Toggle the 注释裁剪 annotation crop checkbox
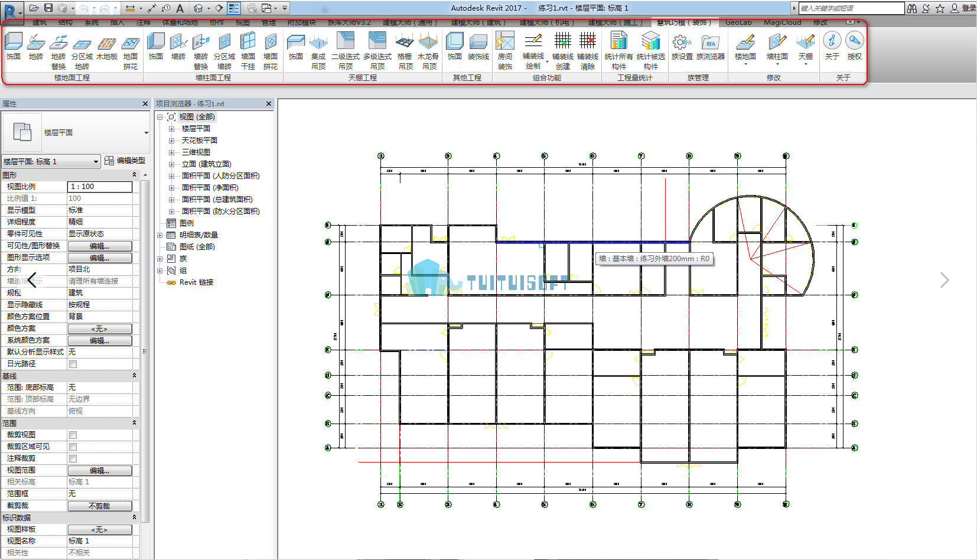 (73, 458)
